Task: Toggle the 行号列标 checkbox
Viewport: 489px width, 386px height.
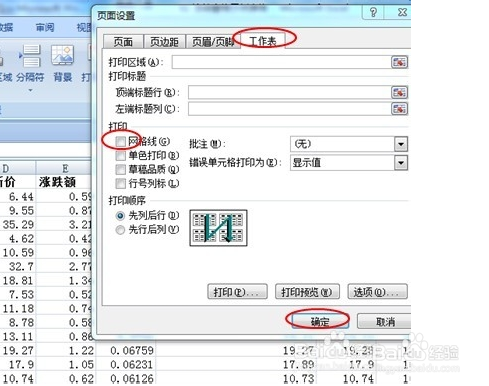Action: (x=120, y=183)
